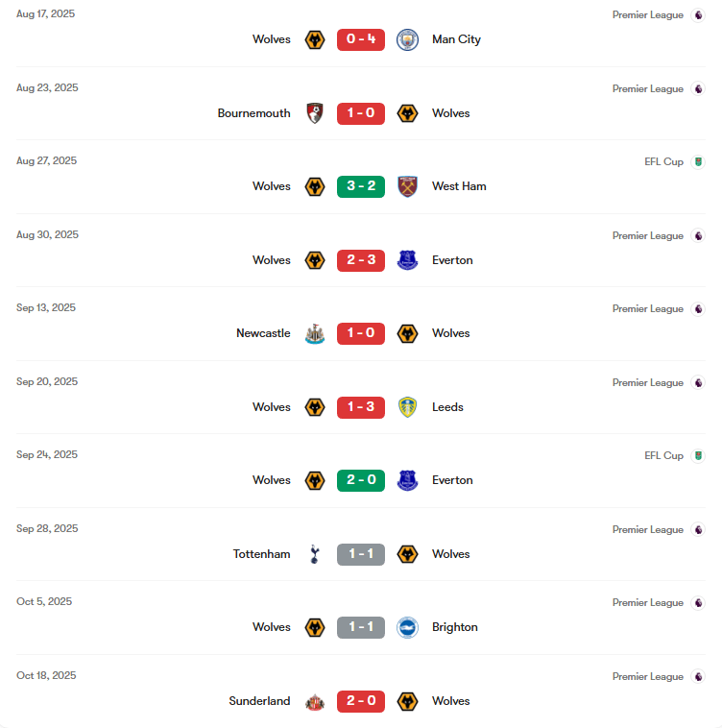722x728 pixels.
Task: Click the Brighton team name
Action: tap(455, 627)
